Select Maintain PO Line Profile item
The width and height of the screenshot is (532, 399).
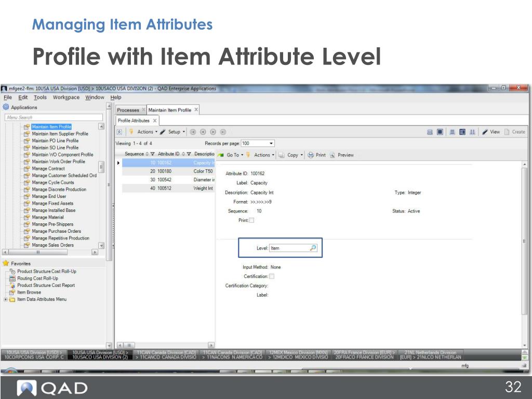[55, 140]
